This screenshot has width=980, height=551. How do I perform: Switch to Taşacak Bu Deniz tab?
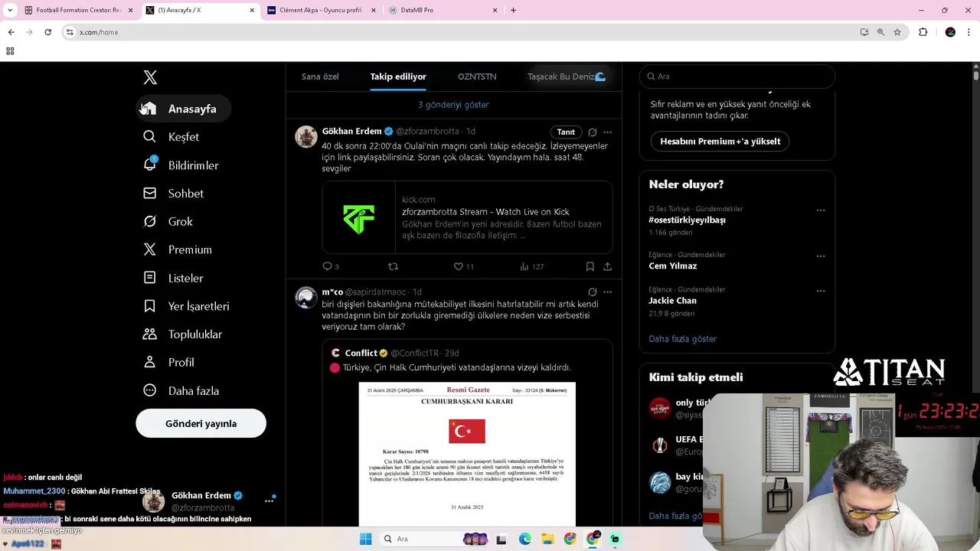(x=566, y=77)
